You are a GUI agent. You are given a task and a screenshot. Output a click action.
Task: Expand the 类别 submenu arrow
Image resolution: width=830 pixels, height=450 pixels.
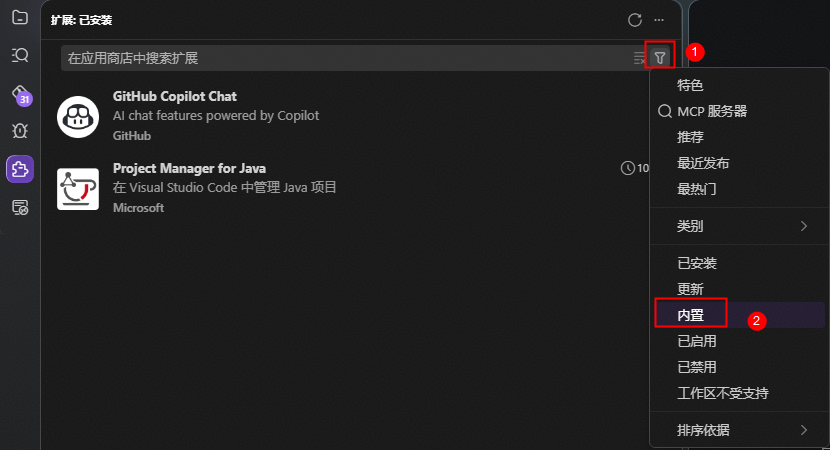[x=804, y=226]
